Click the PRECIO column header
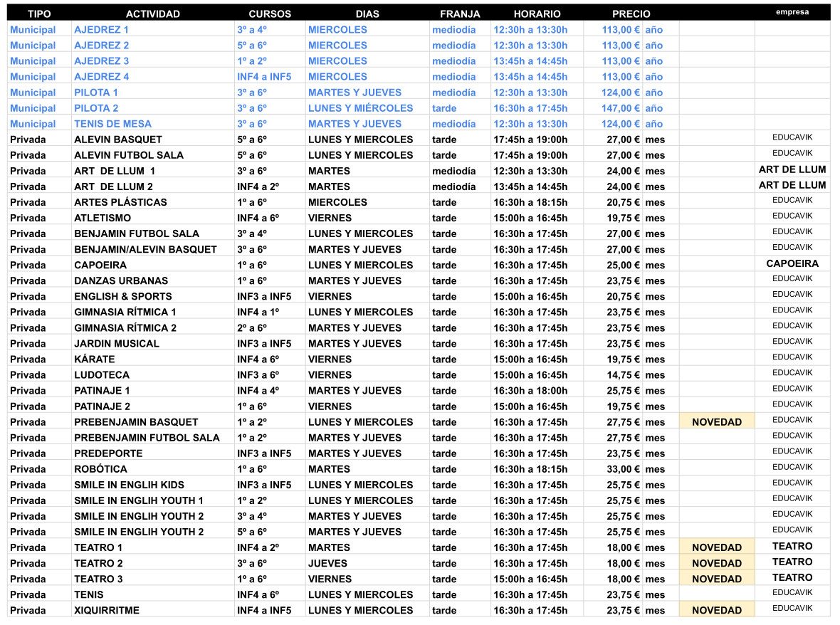 click(631, 14)
